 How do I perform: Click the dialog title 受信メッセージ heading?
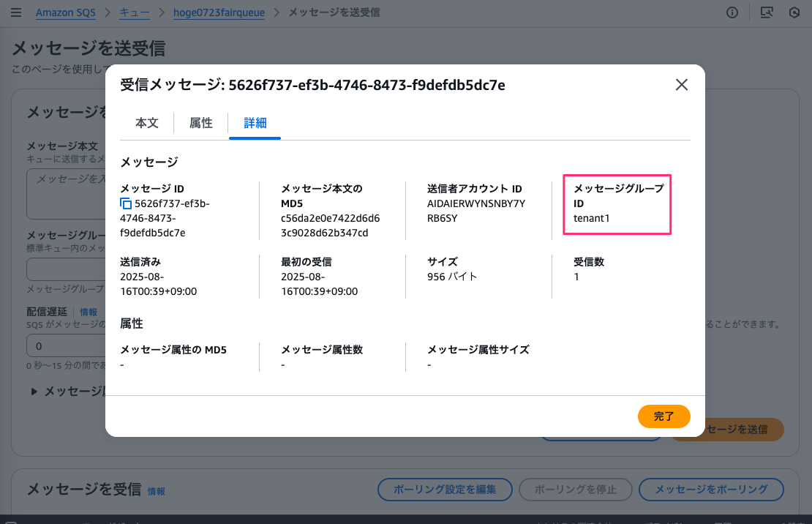click(313, 85)
